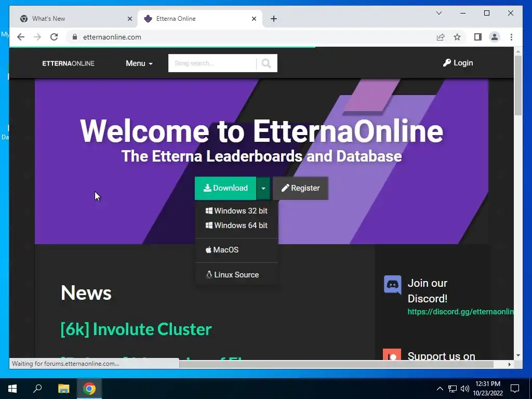Click the browser back arrow
The height and width of the screenshot is (399, 532).
point(21,37)
